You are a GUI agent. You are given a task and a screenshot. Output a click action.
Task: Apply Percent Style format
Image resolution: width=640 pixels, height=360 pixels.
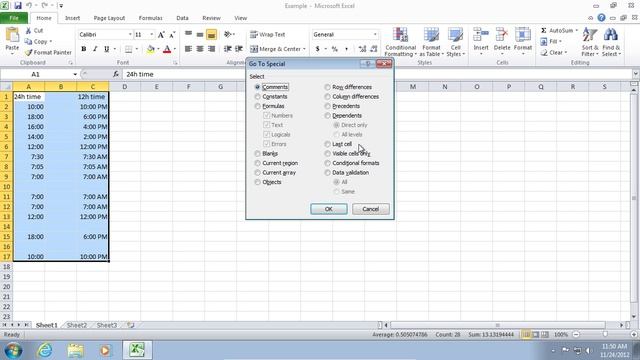coord(335,49)
